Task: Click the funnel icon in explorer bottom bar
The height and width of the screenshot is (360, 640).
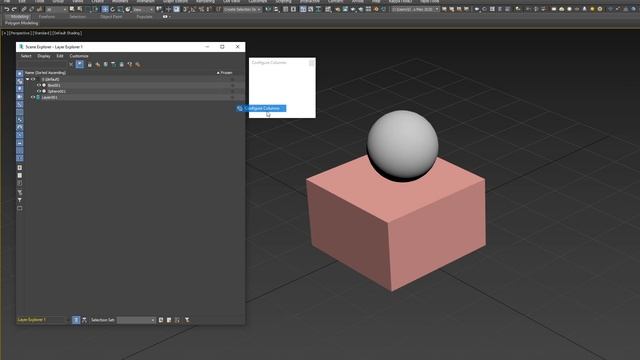Action: 187,320
